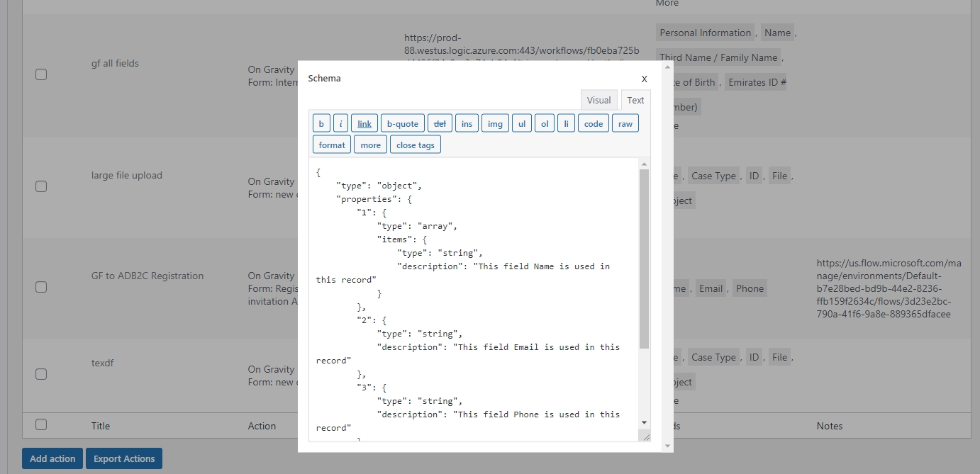This screenshot has width=980, height=474.
Task: Click File tag in texdf row
Action: pyautogui.click(x=779, y=357)
